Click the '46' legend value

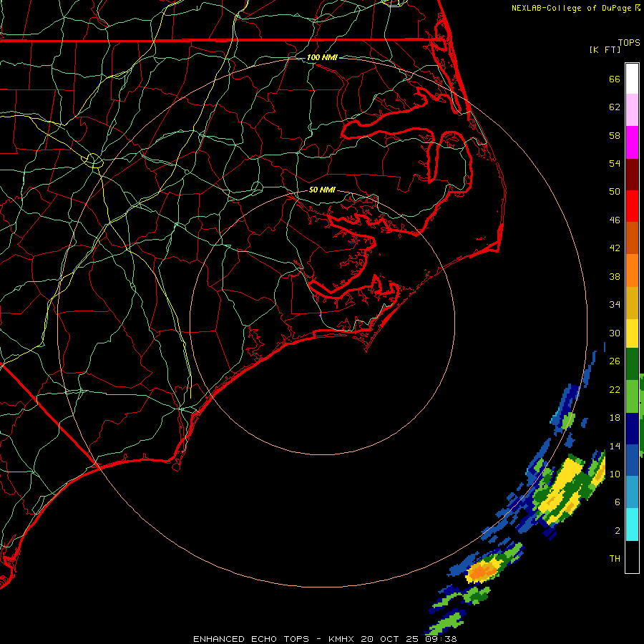click(615, 220)
